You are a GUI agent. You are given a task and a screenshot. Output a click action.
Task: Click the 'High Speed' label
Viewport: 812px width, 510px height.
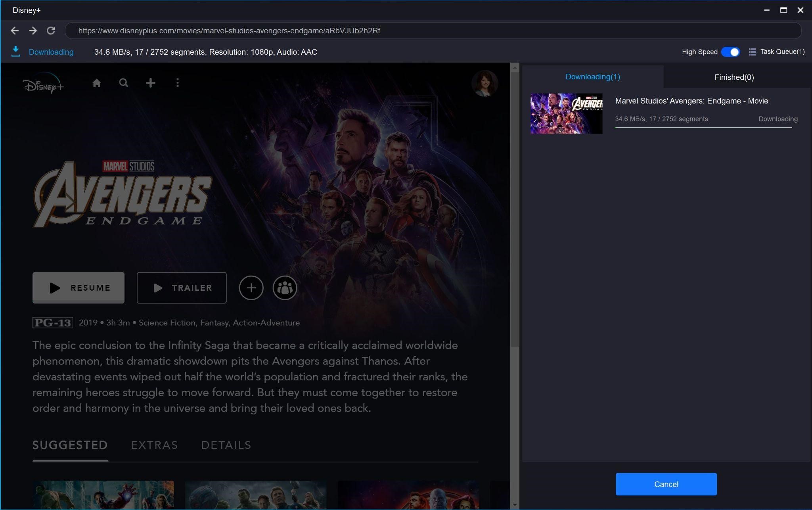coord(699,52)
